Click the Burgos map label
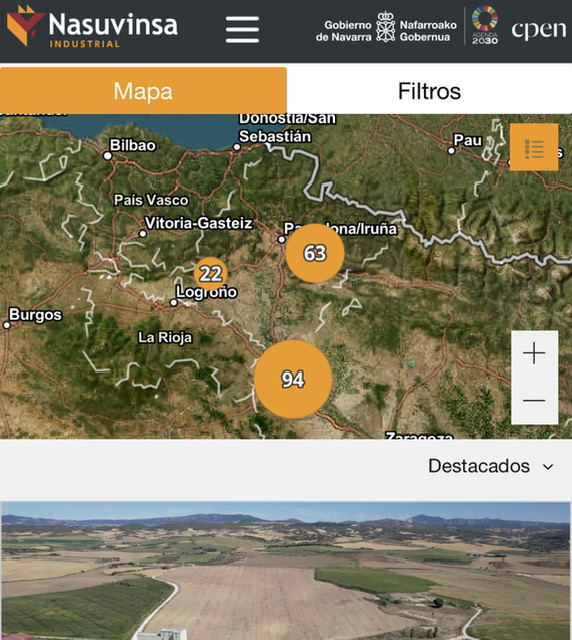Screen dimensions: 572x640 (x=36, y=315)
